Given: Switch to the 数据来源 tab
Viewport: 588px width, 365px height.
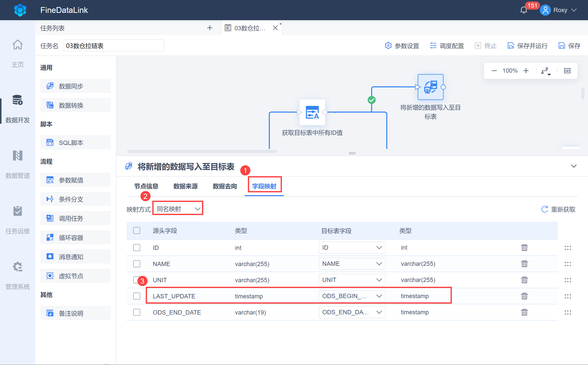Looking at the screenshot, I should pos(185,186).
